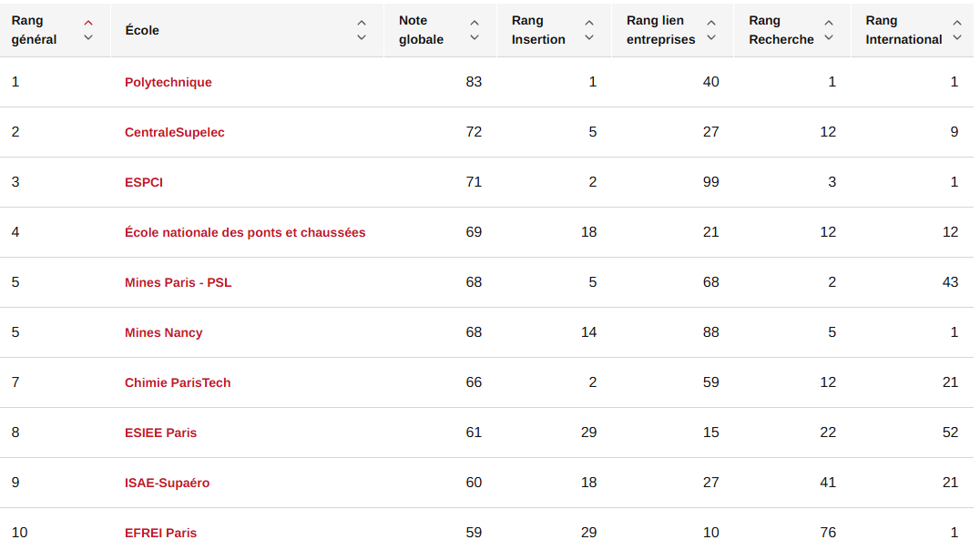
Task: Select Chimie ParisTech school link
Action: [178, 382]
